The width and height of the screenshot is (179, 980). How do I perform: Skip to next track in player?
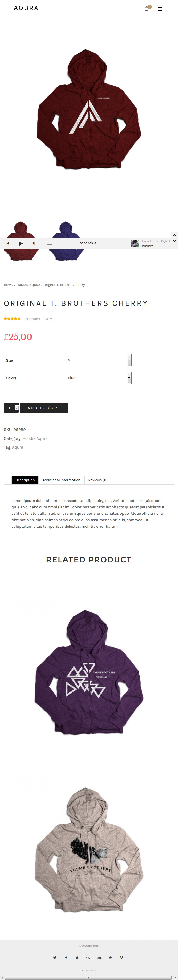(34, 243)
